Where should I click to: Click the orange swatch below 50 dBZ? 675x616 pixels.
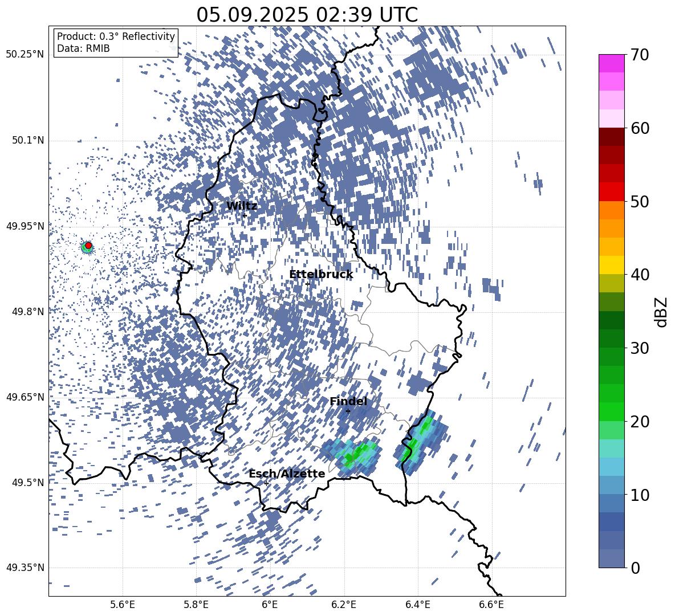(x=612, y=210)
